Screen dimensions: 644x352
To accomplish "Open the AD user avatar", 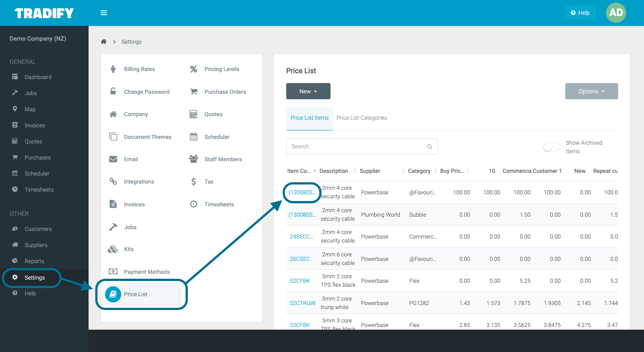I will tap(616, 13).
